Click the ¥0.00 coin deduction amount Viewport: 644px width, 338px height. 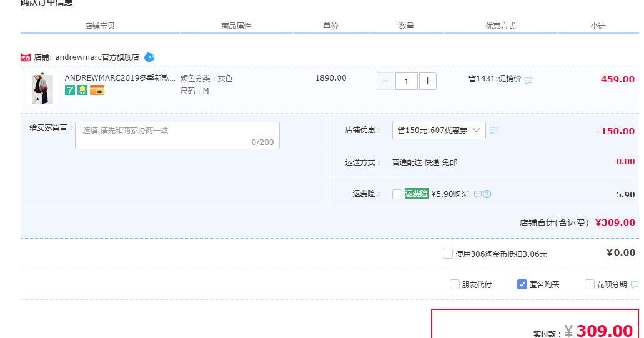coord(621,252)
